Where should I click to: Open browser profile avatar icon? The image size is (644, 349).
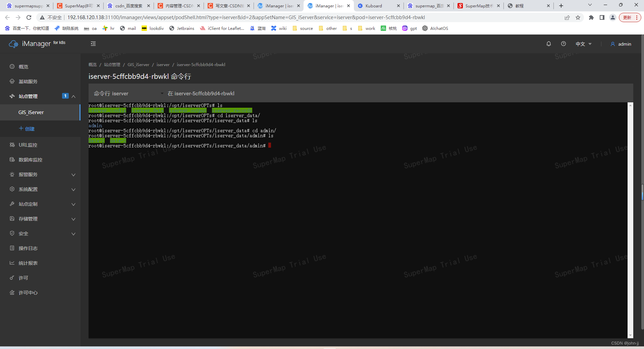[613, 17]
